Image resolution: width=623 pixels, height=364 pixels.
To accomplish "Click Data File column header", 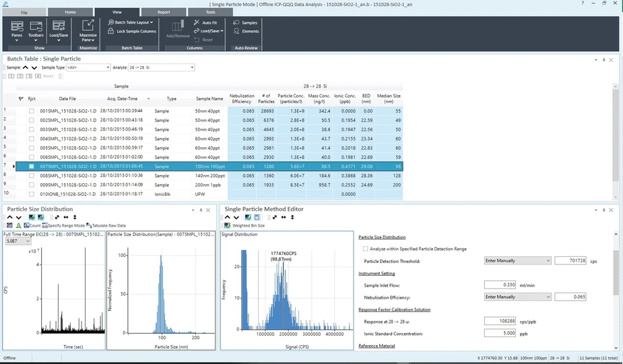I will [67, 99].
